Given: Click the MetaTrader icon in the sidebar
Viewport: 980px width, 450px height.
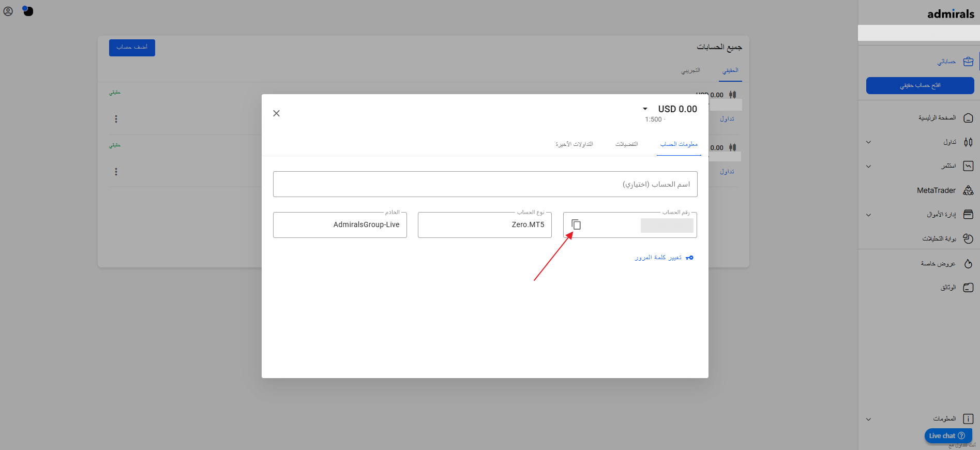Looking at the screenshot, I should [x=968, y=190].
